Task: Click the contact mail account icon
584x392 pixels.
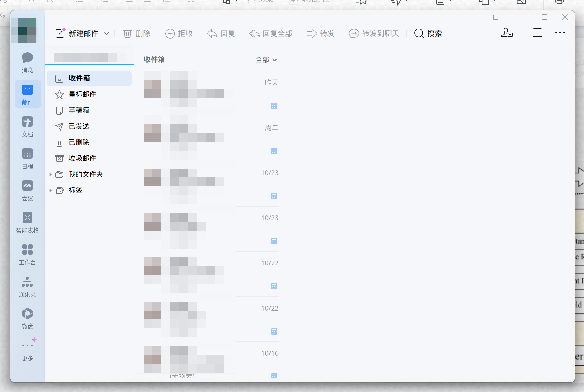Action: (506, 33)
